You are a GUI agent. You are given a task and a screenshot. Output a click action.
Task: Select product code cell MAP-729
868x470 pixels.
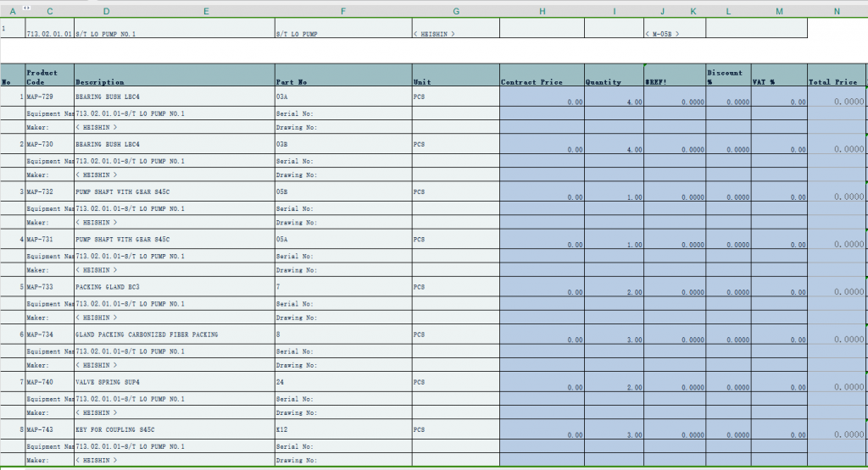(49, 97)
